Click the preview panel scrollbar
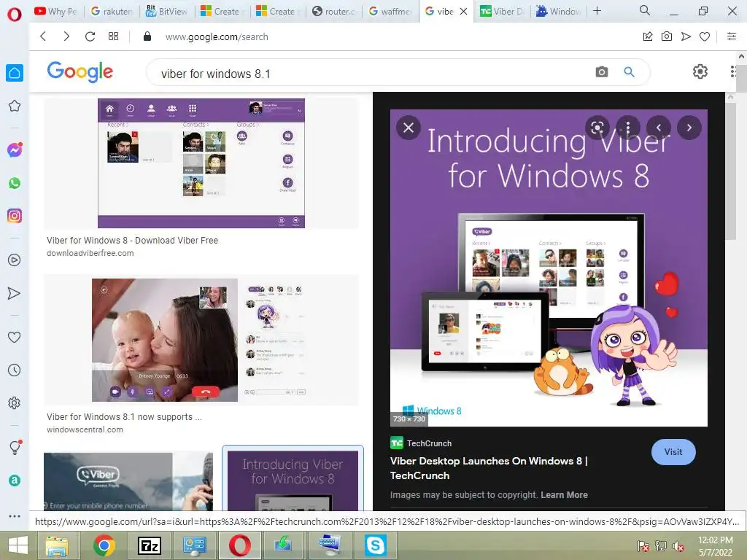747x560 pixels. point(731,171)
